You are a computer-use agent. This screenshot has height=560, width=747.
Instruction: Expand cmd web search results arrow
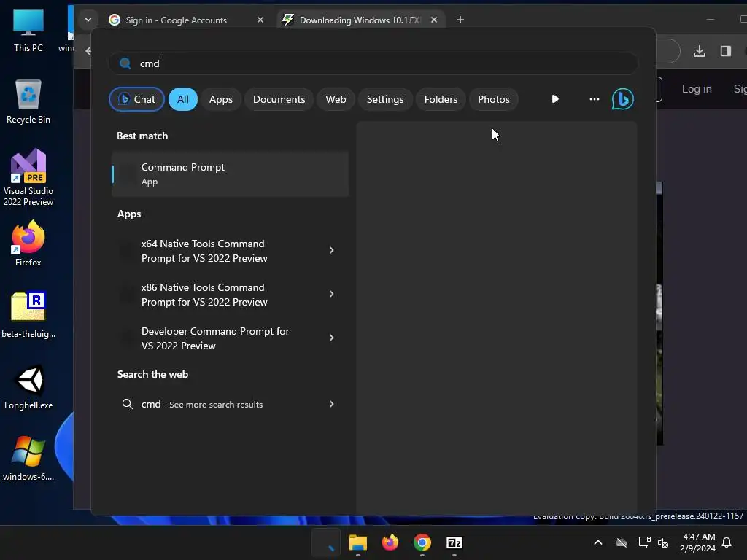click(332, 404)
